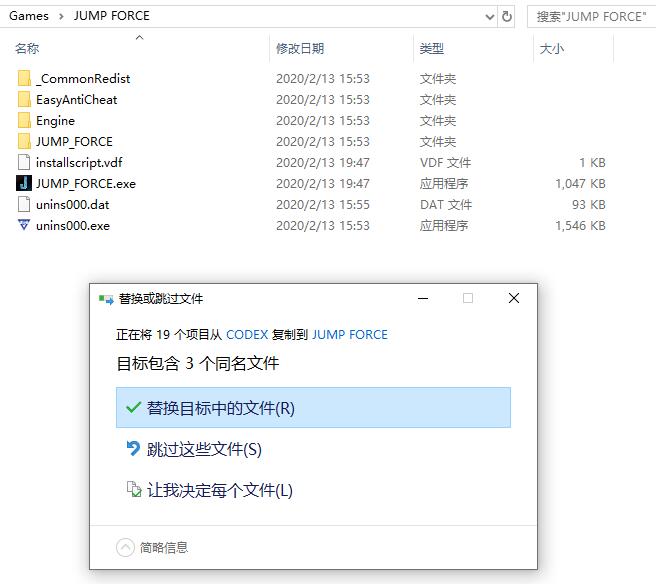Image resolution: width=656 pixels, height=584 pixels.
Task: Close the 替换或跳过文件 dialog
Action: (x=514, y=298)
